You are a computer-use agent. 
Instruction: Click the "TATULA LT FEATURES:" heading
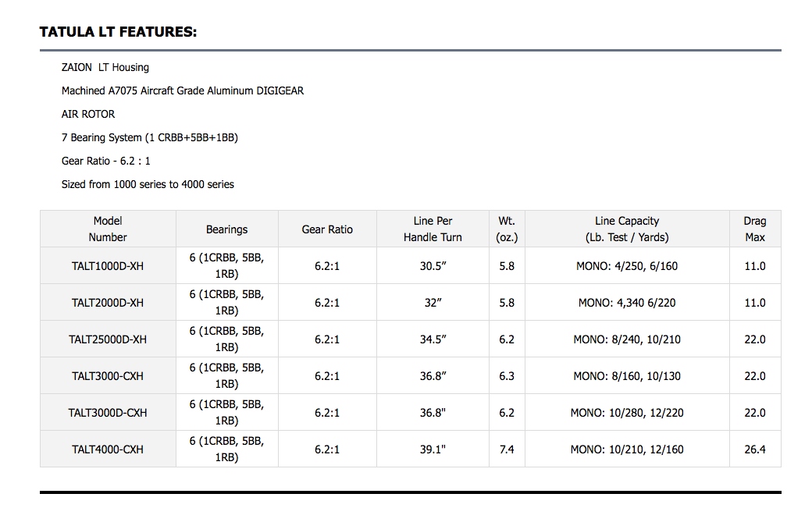(118, 32)
